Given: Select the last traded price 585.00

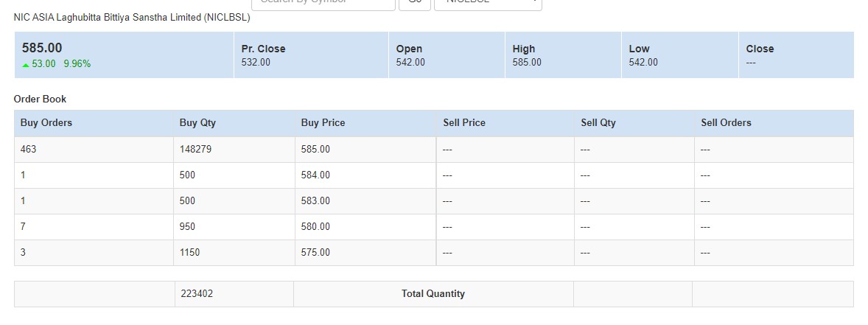Looking at the screenshot, I should [x=42, y=48].
